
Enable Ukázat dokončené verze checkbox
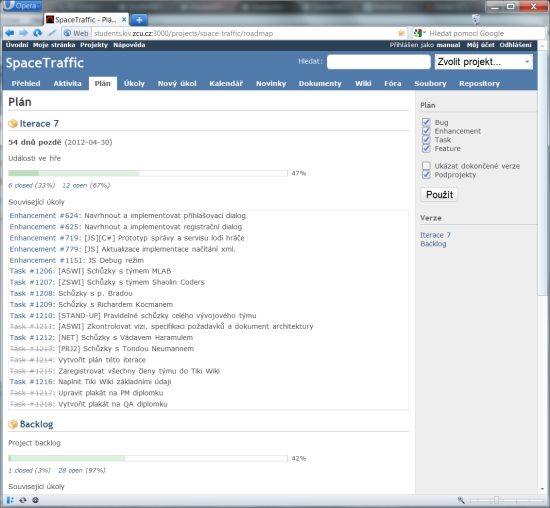tap(426, 166)
